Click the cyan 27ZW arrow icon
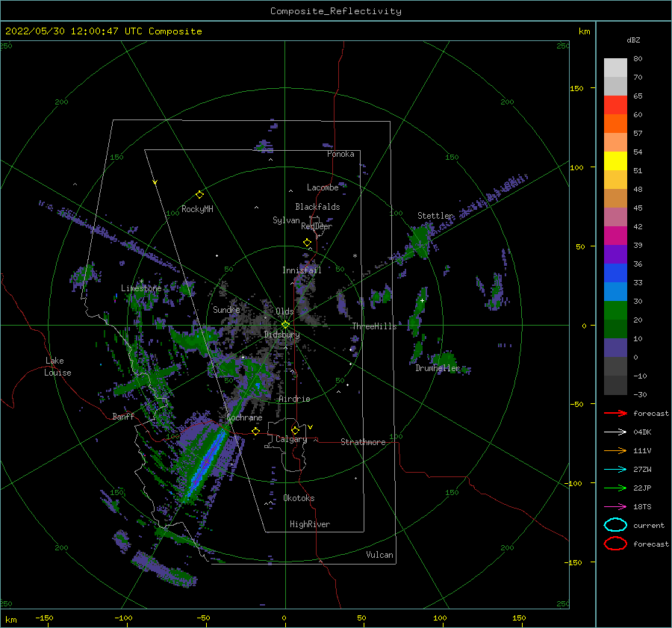Screen dimensions: 672x628 [615, 470]
